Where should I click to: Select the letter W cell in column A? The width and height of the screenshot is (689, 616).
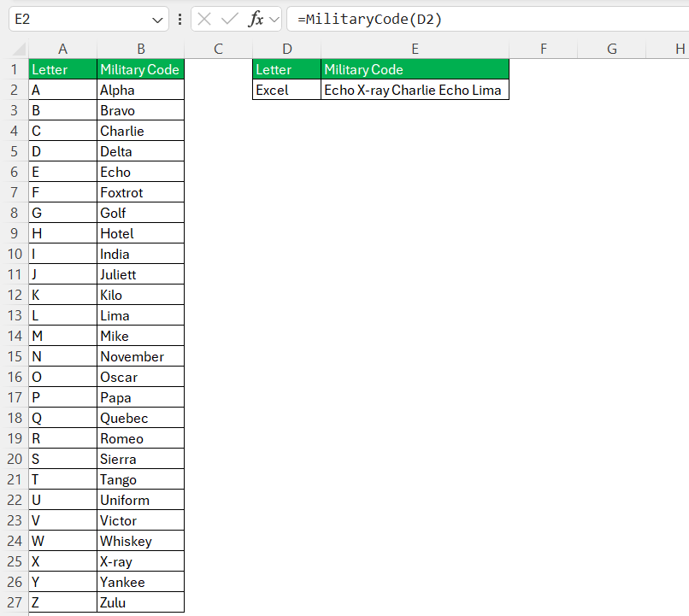(63, 541)
